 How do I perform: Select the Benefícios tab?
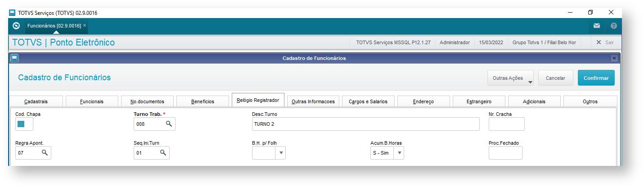click(203, 101)
